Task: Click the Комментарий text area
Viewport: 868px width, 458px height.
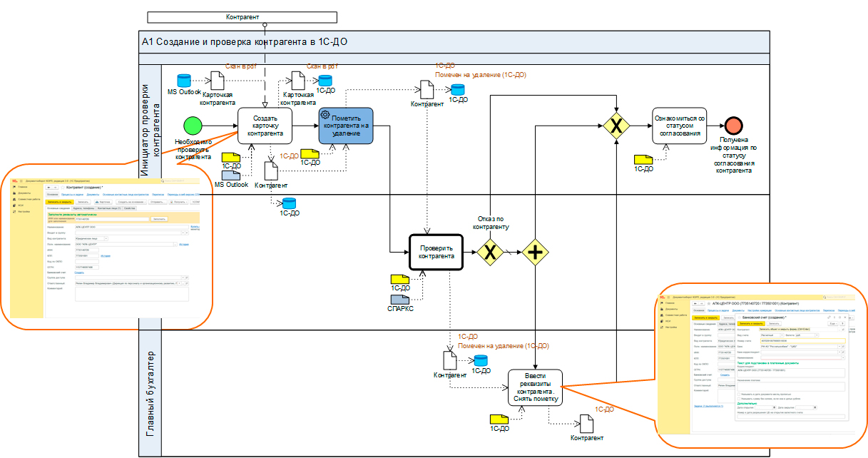Action: [130, 292]
